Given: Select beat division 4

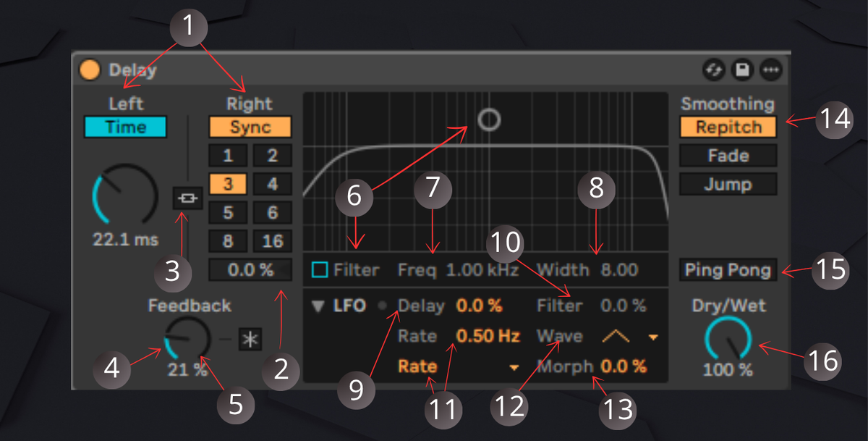Looking at the screenshot, I should coord(272,183).
